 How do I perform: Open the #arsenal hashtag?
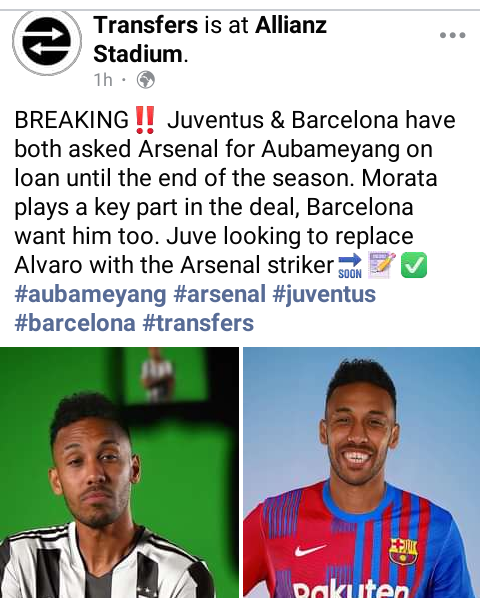220,294
